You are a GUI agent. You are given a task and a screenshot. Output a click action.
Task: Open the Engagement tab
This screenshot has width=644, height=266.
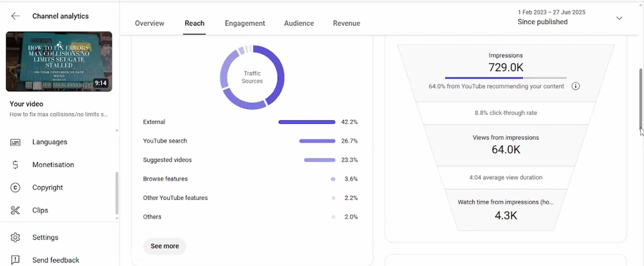(245, 24)
